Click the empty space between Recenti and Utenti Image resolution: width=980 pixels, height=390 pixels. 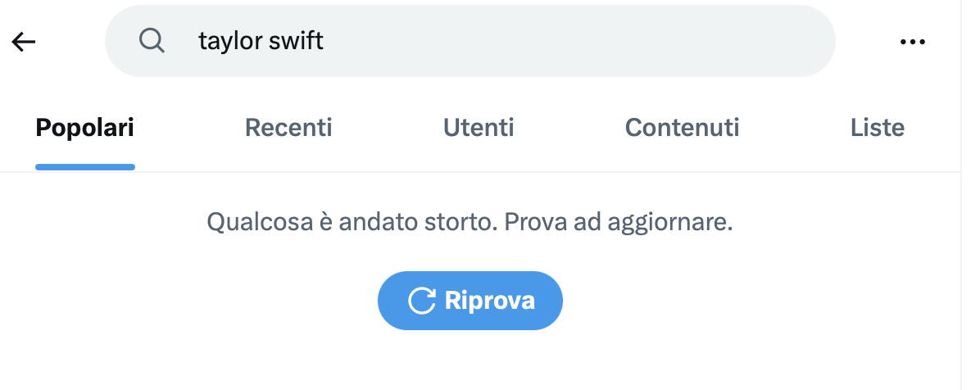[387, 128]
